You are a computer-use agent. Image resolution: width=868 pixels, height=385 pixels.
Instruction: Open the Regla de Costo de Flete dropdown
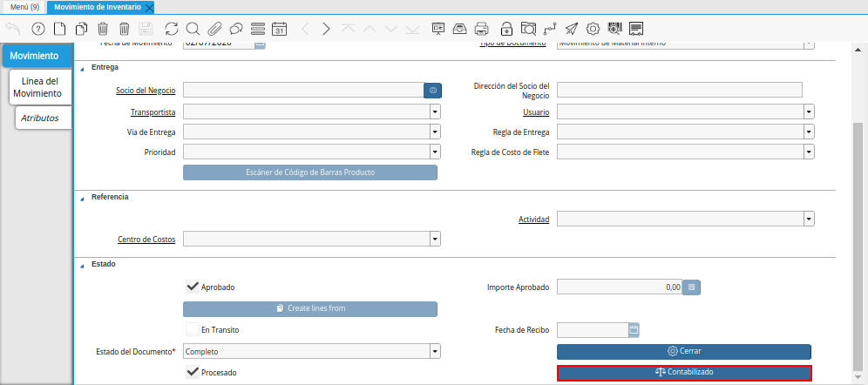(809, 152)
